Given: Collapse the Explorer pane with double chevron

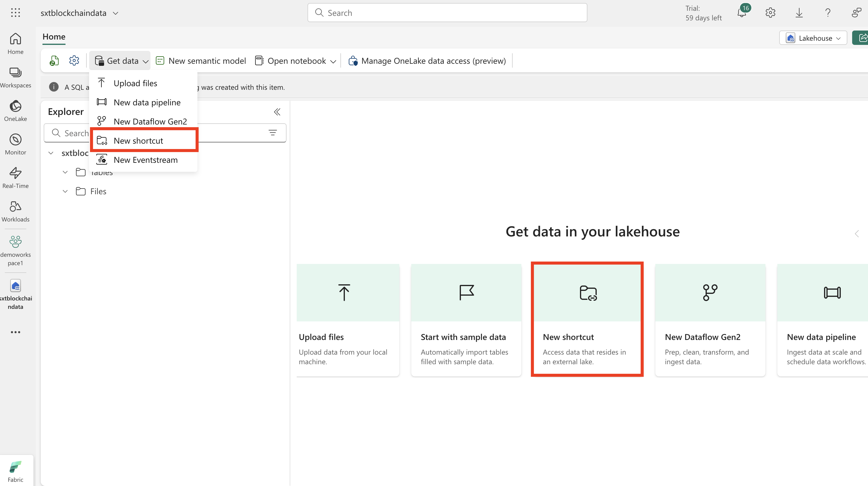Looking at the screenshot, I should pyautogui.click(x=277, y=112).
